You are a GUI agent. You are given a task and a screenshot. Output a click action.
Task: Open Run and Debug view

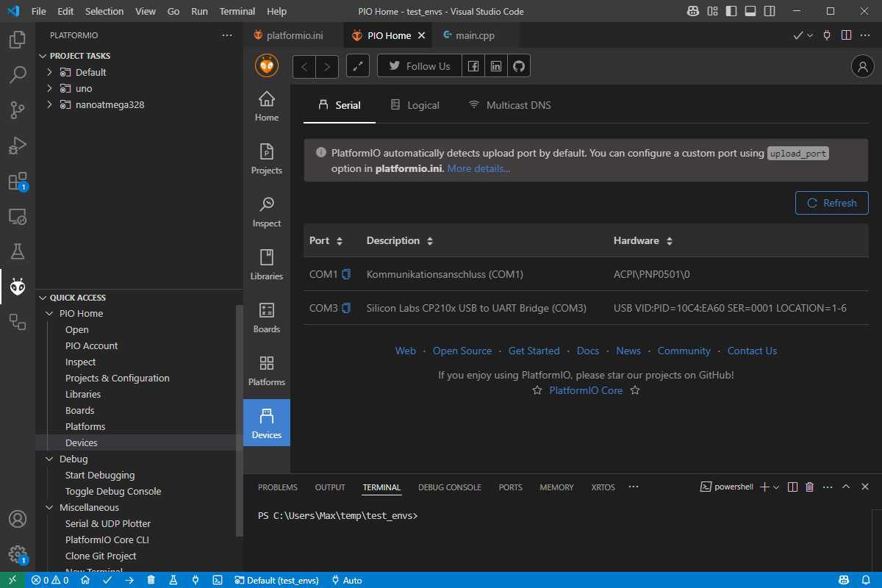point(18,146)
